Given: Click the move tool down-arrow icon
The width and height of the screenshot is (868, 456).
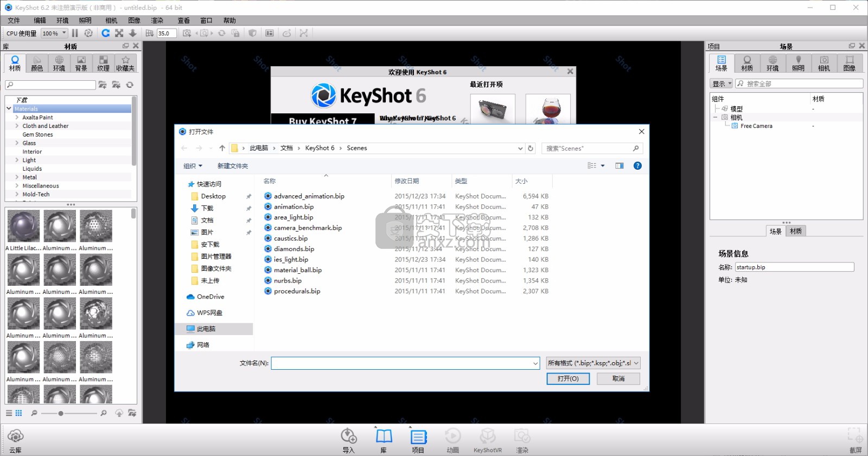Looking at the screenshot, I should [x=132, y=33].
